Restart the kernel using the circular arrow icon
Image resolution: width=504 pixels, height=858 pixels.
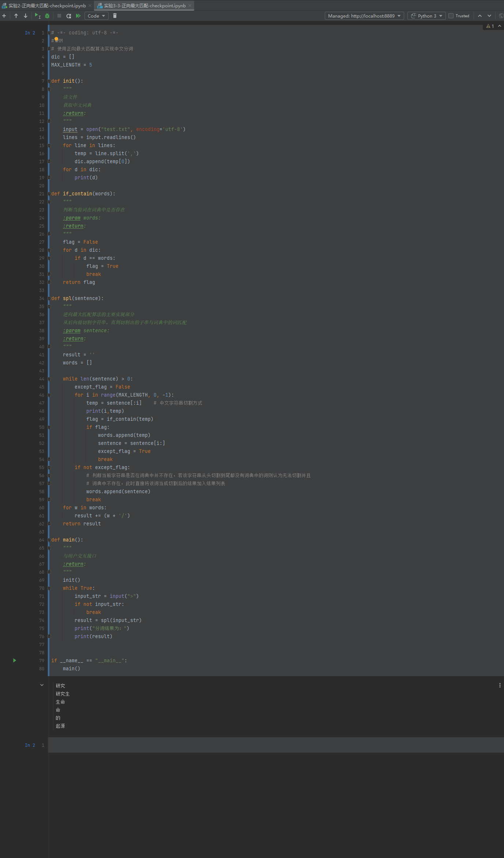[x=69, y=16]
